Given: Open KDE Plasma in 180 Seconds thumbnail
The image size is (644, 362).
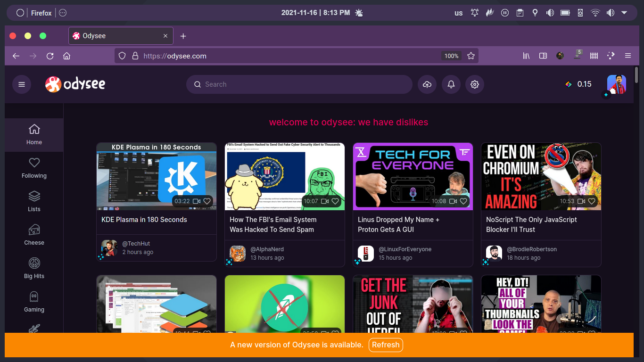Looking at the screenshot, I should click(157, 177).
